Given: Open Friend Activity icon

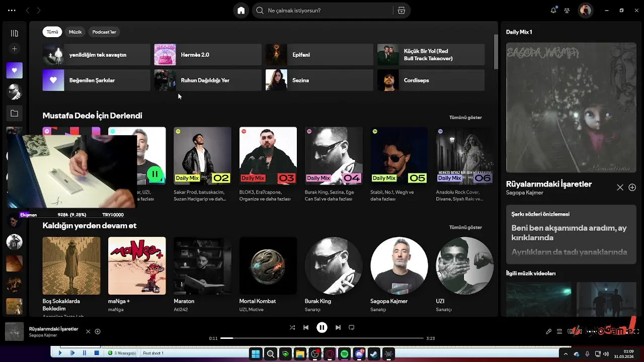Looking at the screenshot, I should point(567,11).
